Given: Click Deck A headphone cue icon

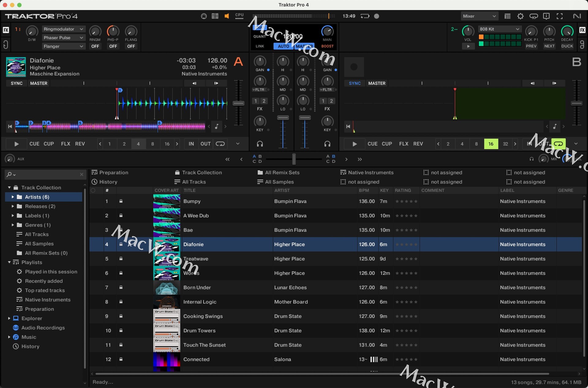Looking at the screenshot, I should (260, 144).
